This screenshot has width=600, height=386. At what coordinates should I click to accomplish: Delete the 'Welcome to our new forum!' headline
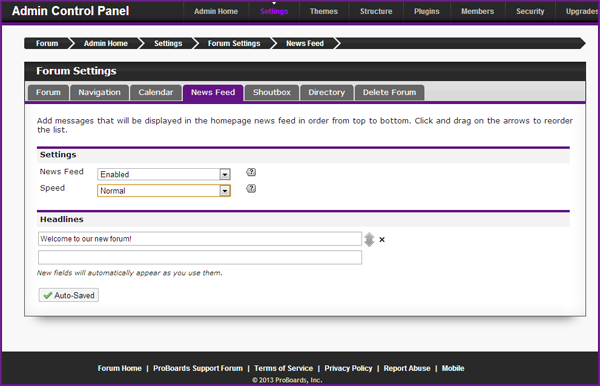coord(382,240)
